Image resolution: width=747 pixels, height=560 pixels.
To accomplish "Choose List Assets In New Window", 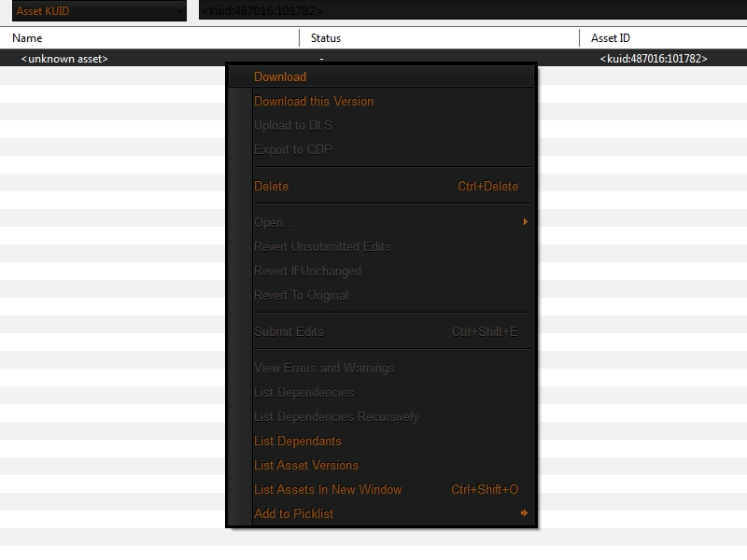I will pyautogui.click(x=328, y=490).
